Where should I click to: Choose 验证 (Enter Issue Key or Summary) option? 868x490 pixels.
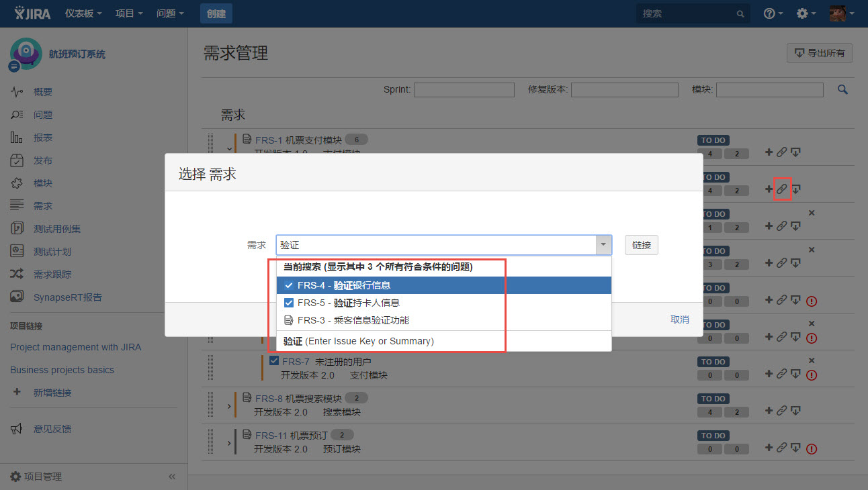point(444,341)
